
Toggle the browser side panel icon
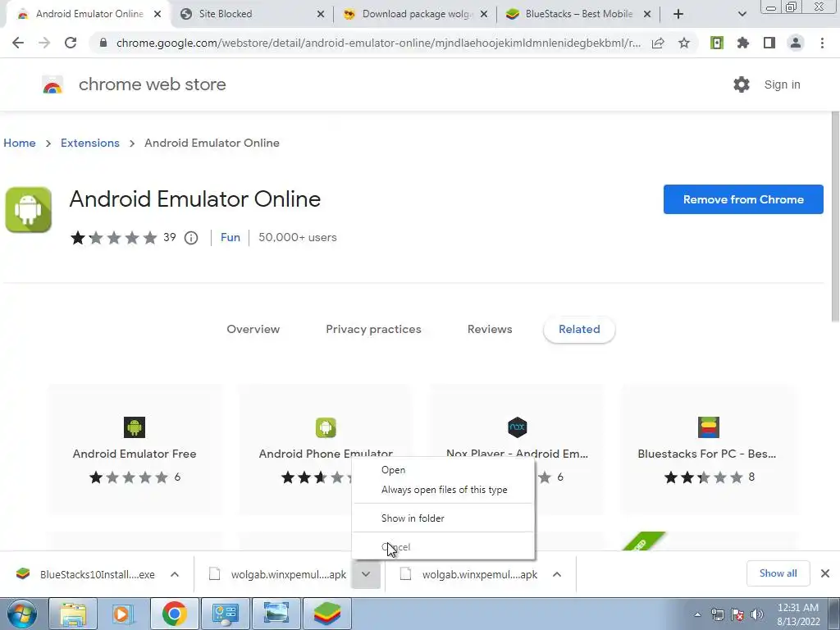769,43
